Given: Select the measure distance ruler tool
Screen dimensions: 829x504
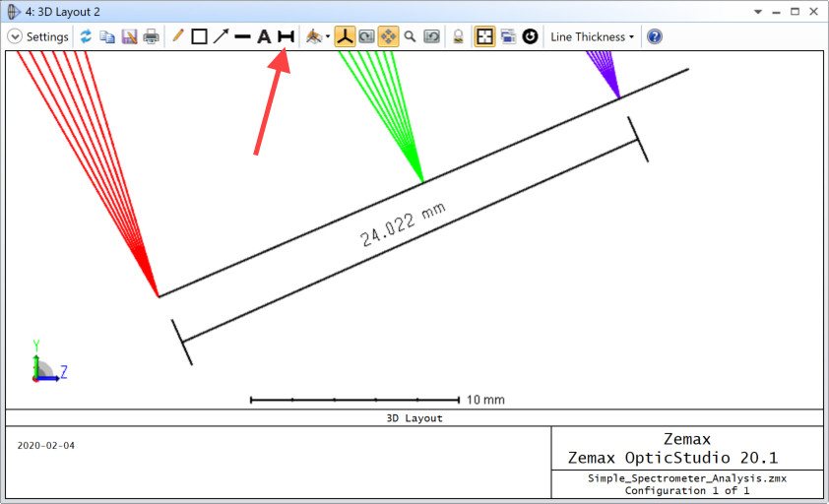Looking at the screenshot, I should click(x=286, y=36).
